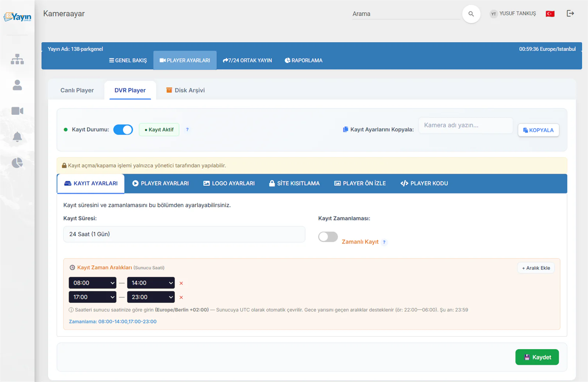Remove the 08:00–14:00 time interval

coord(181,283)
